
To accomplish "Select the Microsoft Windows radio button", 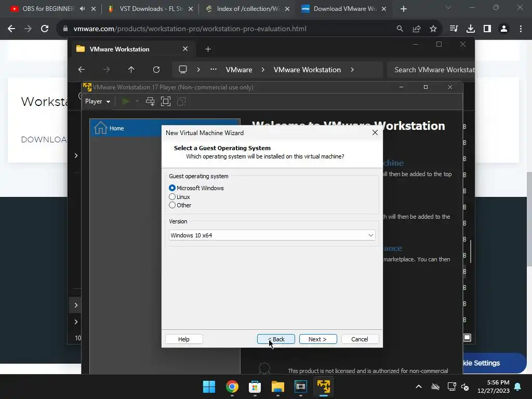I will click(172, 188).
